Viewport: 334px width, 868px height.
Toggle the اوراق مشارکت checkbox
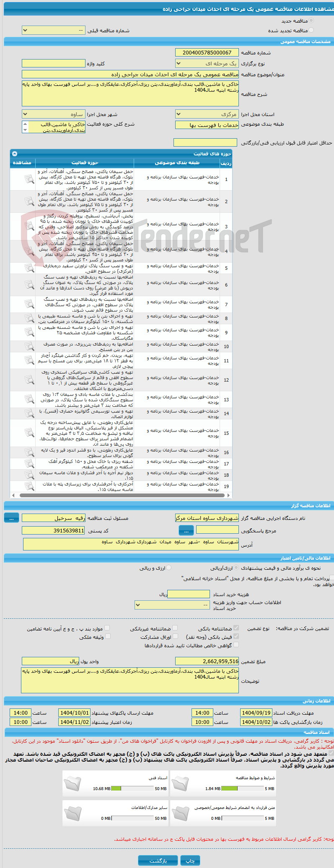tap(175, 636)
